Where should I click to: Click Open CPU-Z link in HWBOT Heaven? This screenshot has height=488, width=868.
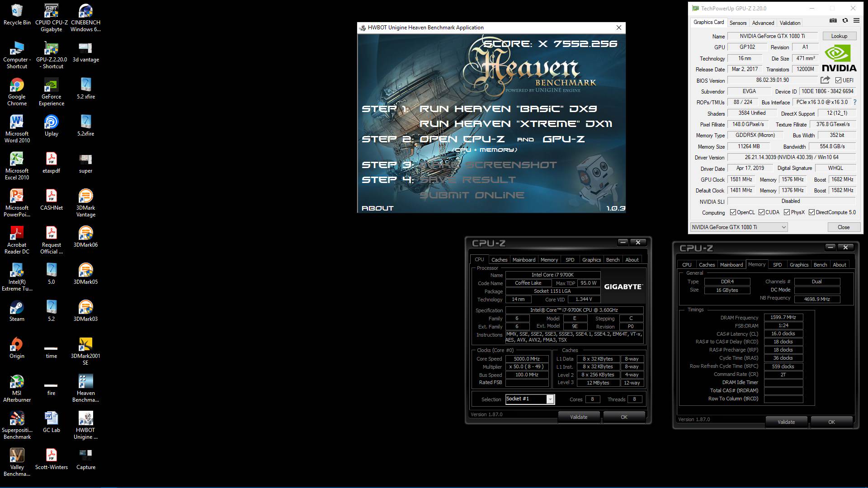(462, 139)
